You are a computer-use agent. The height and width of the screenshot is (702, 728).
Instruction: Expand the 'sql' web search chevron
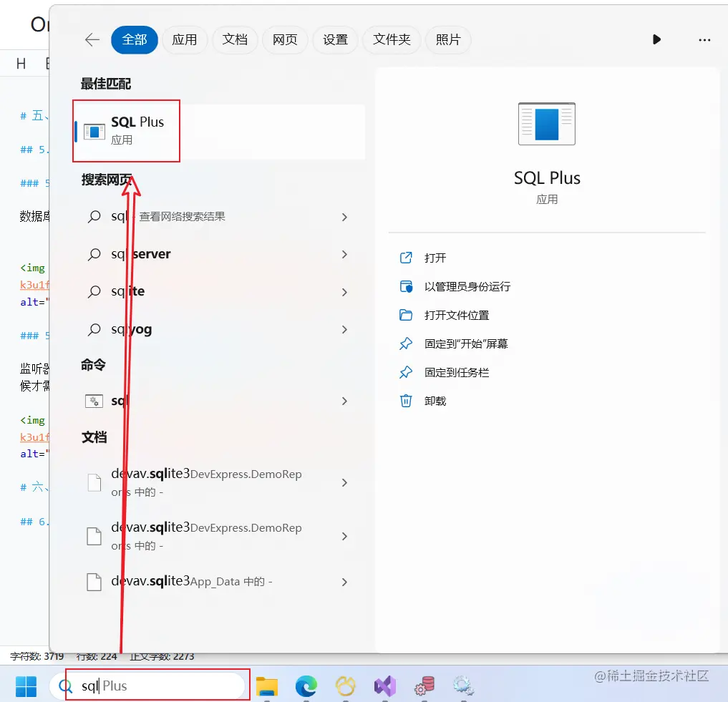click(x=344, y=217)
